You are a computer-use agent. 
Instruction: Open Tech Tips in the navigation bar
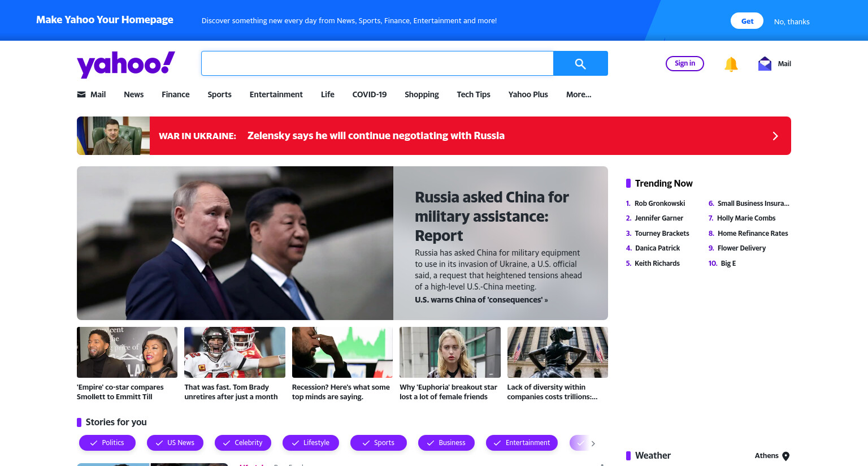pos(474,94)
